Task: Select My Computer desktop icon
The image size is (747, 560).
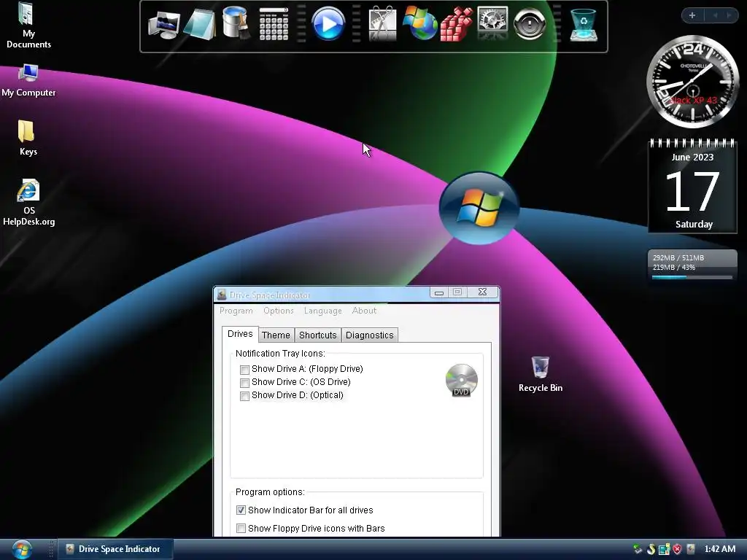Action: pos(28,81)
